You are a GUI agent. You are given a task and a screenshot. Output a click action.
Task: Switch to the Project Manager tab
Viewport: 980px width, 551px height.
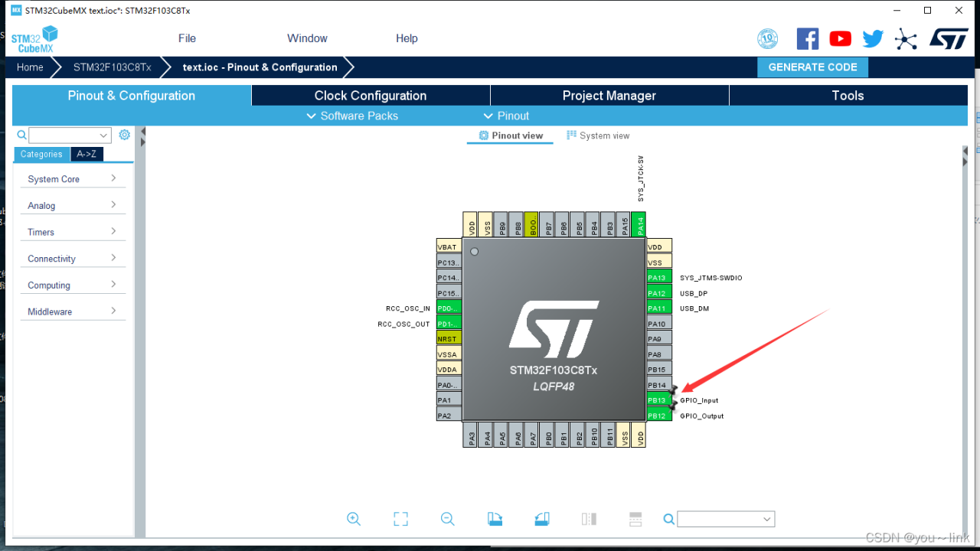[609, 96]
